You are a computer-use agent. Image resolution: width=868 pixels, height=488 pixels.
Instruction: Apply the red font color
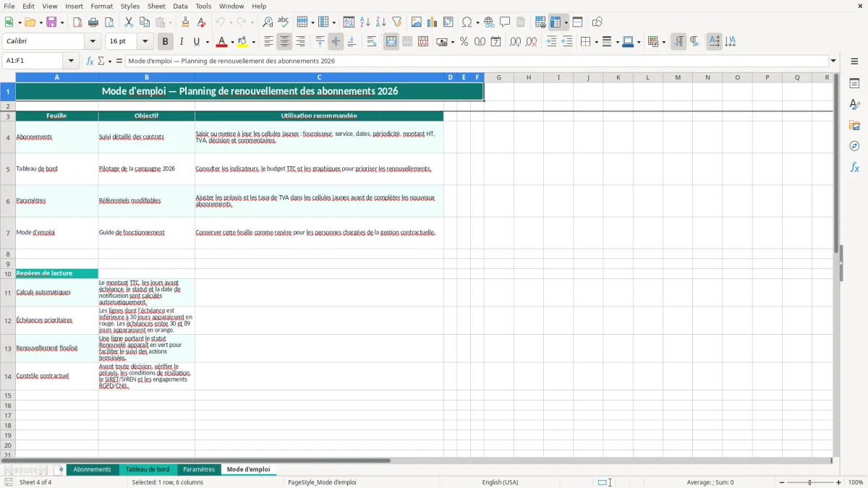click(x=222, y=42)
